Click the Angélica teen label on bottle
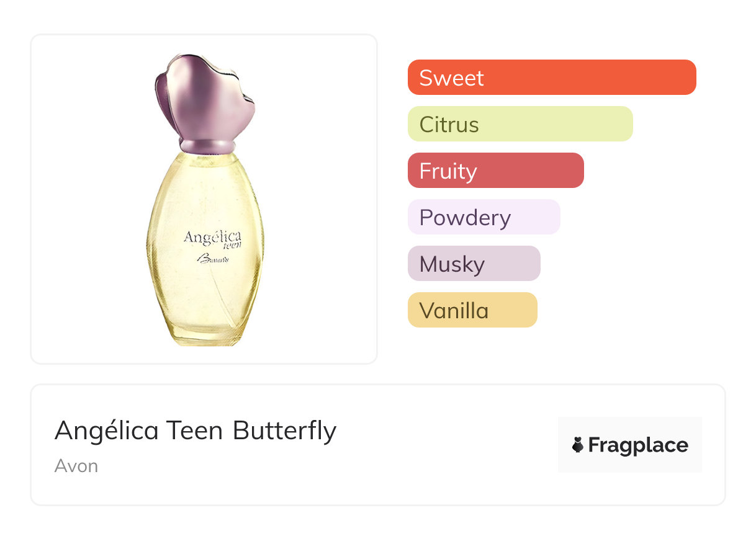 (x=212, y=238)
